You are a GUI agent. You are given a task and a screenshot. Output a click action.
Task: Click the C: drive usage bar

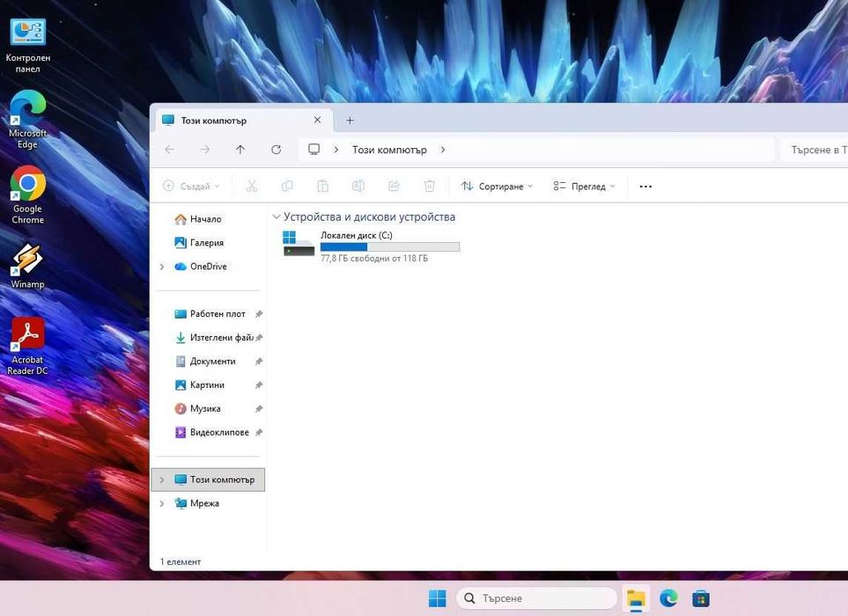point(390,247)
